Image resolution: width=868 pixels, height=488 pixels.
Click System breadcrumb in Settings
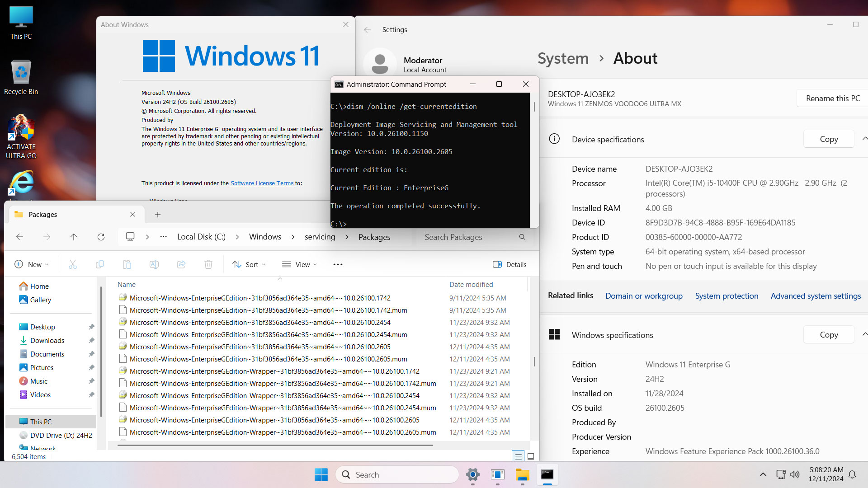(x=563, y=58)
